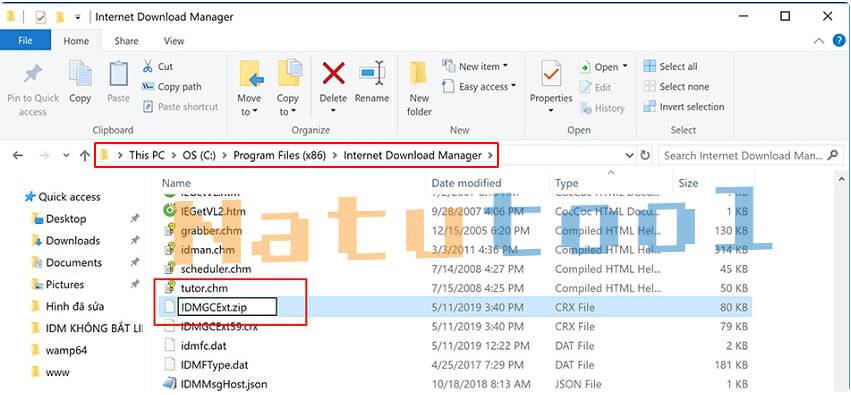Image resolution: width=851 pixels, height=395 pixels.
Task: Open the www folder in the sidebar
Action: point(50,373)
